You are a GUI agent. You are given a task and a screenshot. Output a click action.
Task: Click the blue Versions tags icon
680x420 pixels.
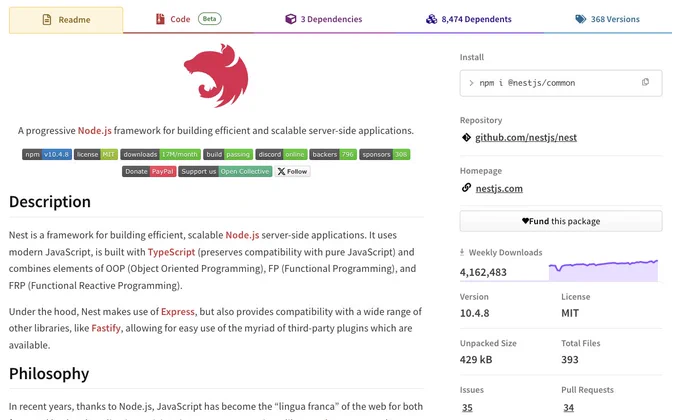[581, 19]
